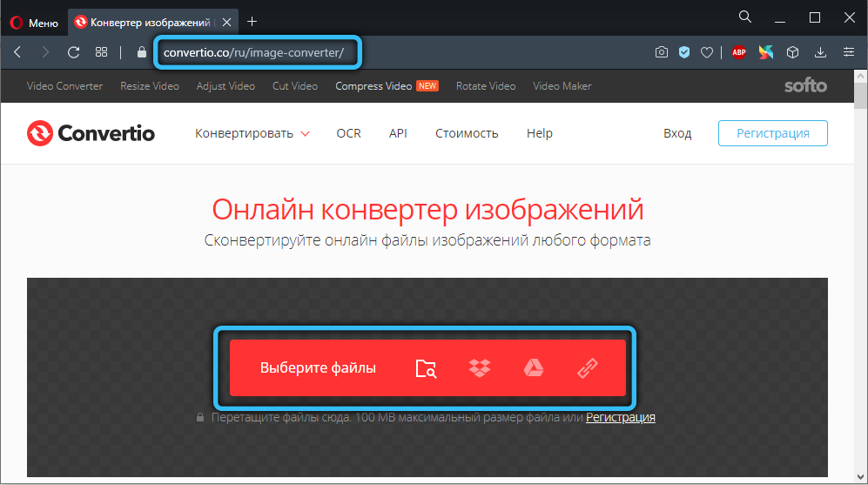Choose files from Google Drive icon

tap(534, 368)
